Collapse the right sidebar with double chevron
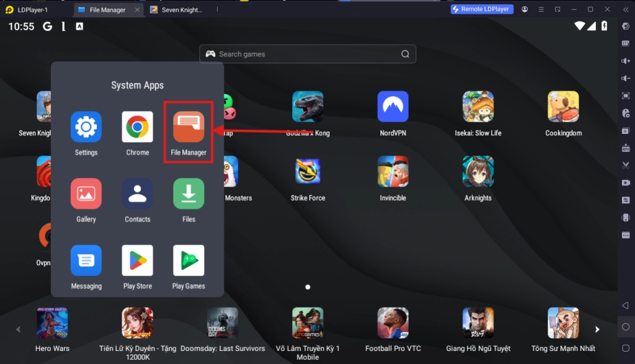The width and height of the screenshot is (635, 364). point(626,9)
